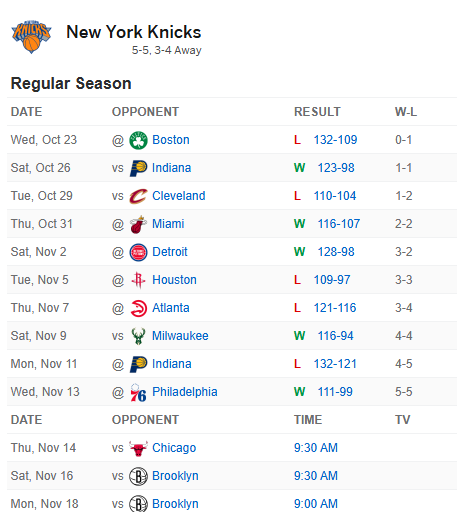Click the Detroit Pistons logo icon
Image resolution: width=457 pixels, height=512 pixels.
[138, 252]
